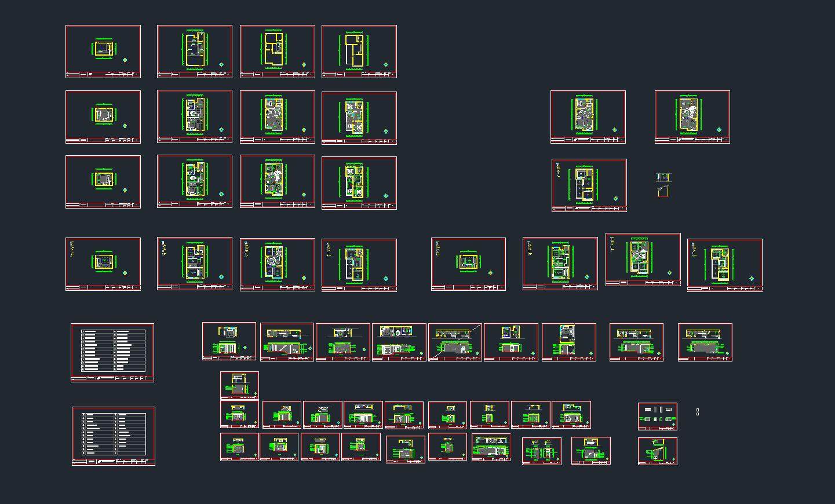Select the sheet with twin side-by-side elevations
Screen dimensions: 835x504
point(542,451)
